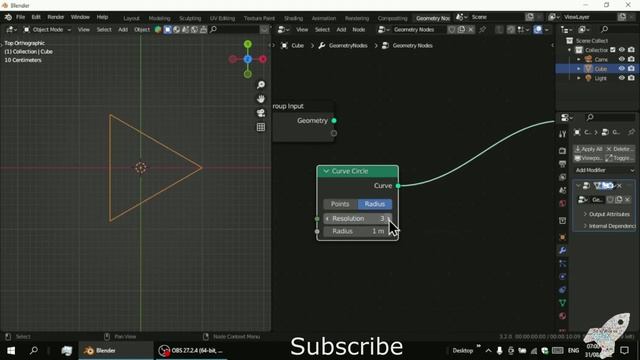The height and width of the screenshot is (360, 640).
Task: Switch to the Shading workspace tab
Action: pyautogui.click(x=293, y=18)
